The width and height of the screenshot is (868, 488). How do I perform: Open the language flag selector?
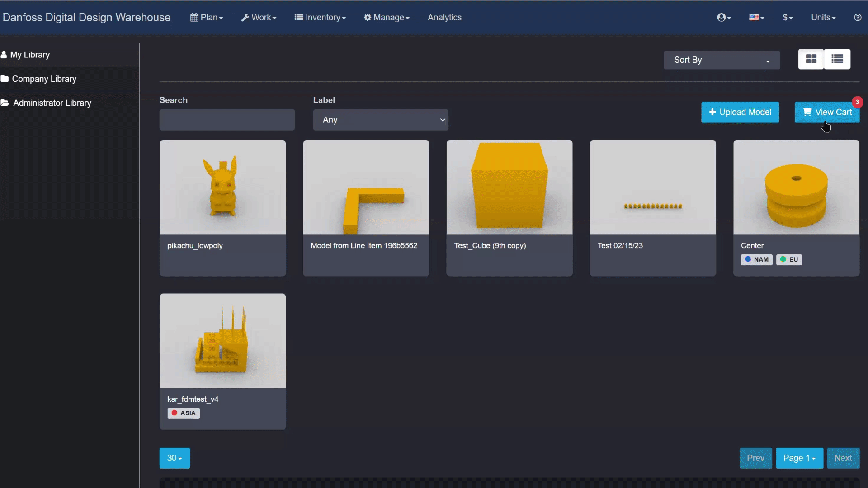click(756, 18)
